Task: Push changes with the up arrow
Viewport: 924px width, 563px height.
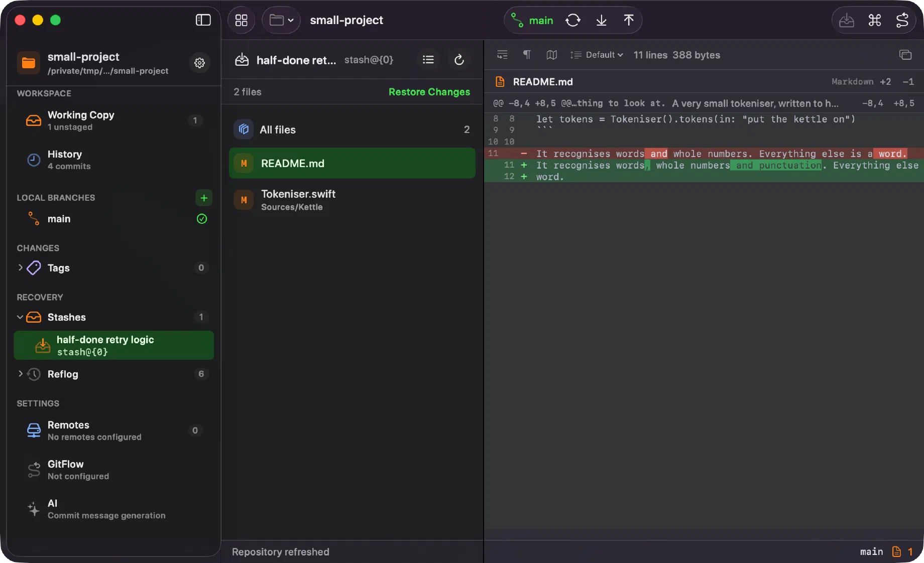Action: (628, 20)
